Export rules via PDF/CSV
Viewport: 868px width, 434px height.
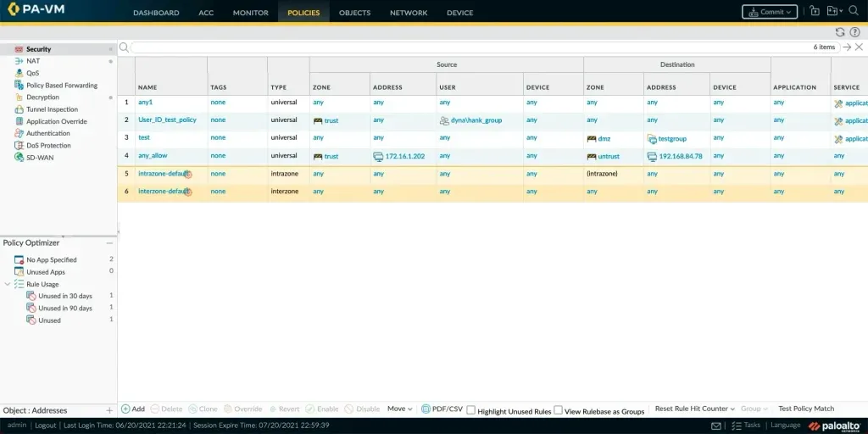pyautogui.click(x=442, y=409)
